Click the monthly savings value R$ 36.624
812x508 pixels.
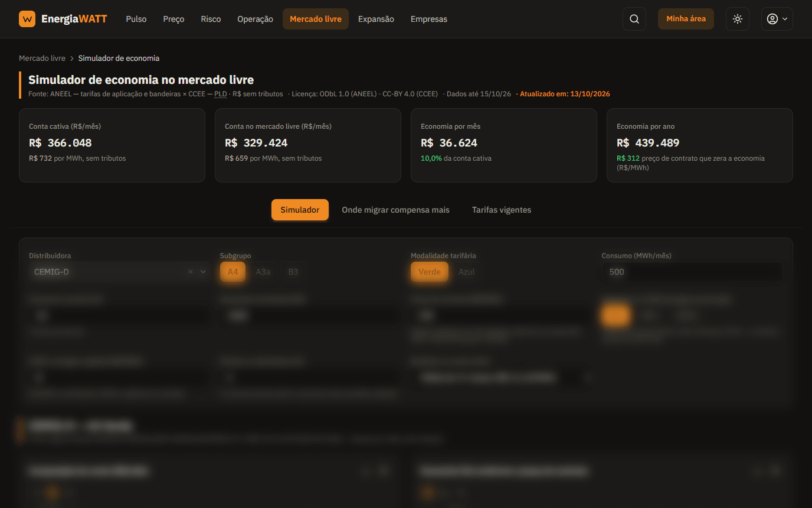[x=449, y=143]
